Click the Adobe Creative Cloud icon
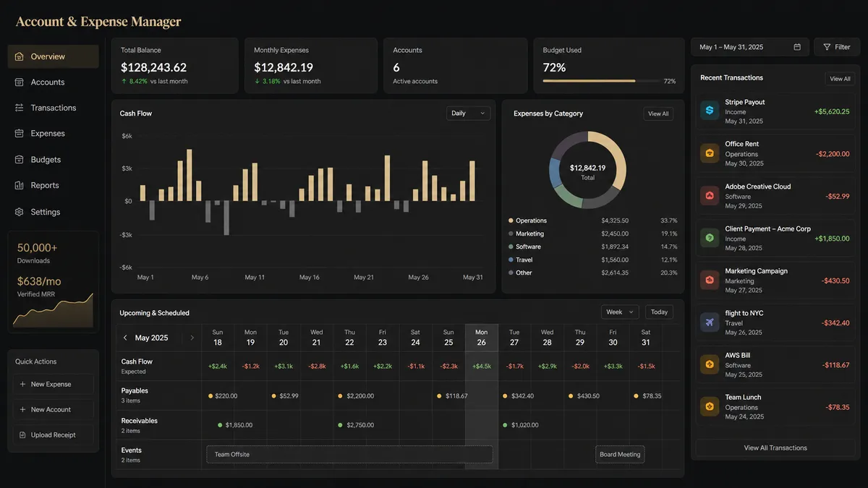Viewport: 868px width, 488px height. point(710,195)
